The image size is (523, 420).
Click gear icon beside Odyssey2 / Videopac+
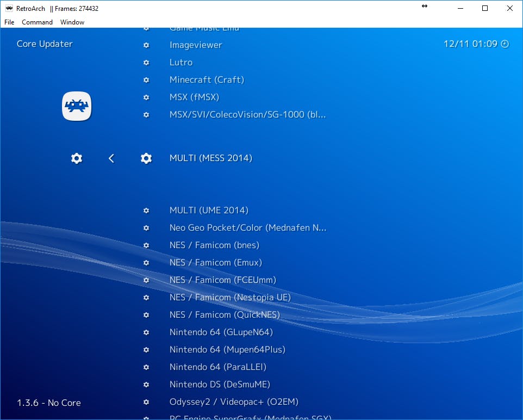click(x=146, y=402)
